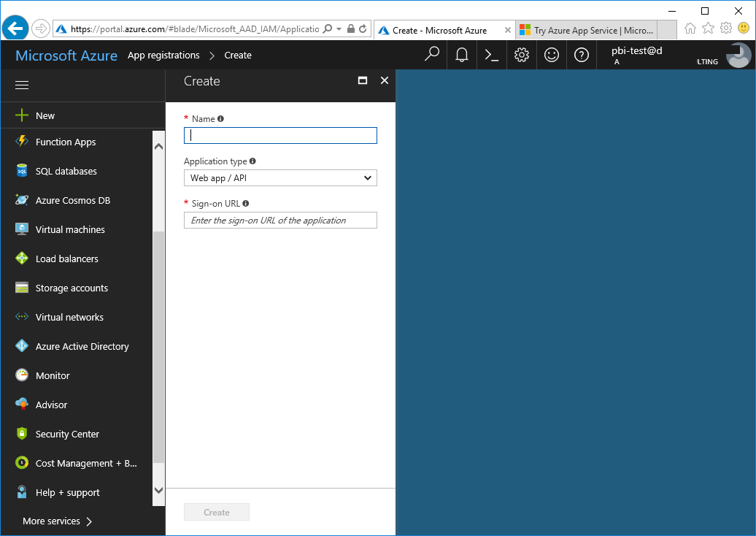Go to App registrations breadcrumb
Image resolution: width=756 pixels, height=536 pixels.
pos(163,55)
